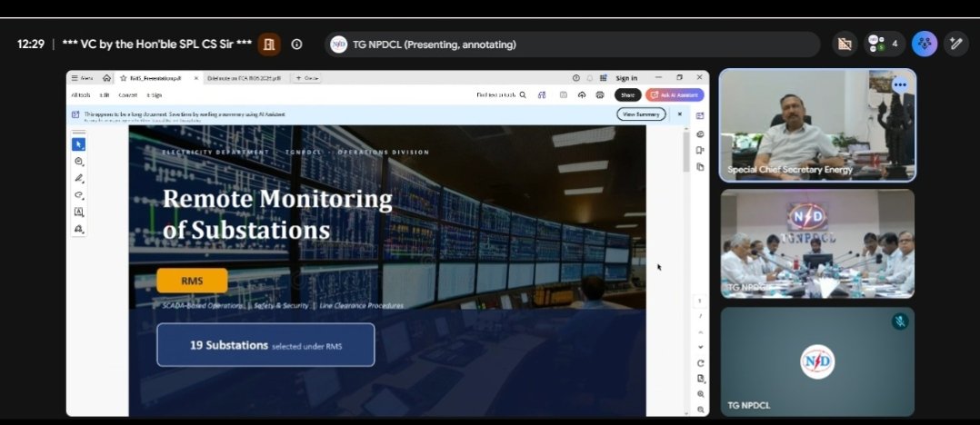The image size is (980, 425).
Task: Click Ask AI Assistant button
Action: pyautogui.click(x=675, y=94)
